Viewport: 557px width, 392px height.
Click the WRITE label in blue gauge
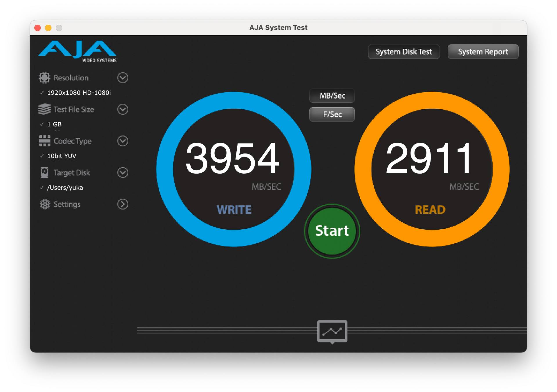(234, 210)
